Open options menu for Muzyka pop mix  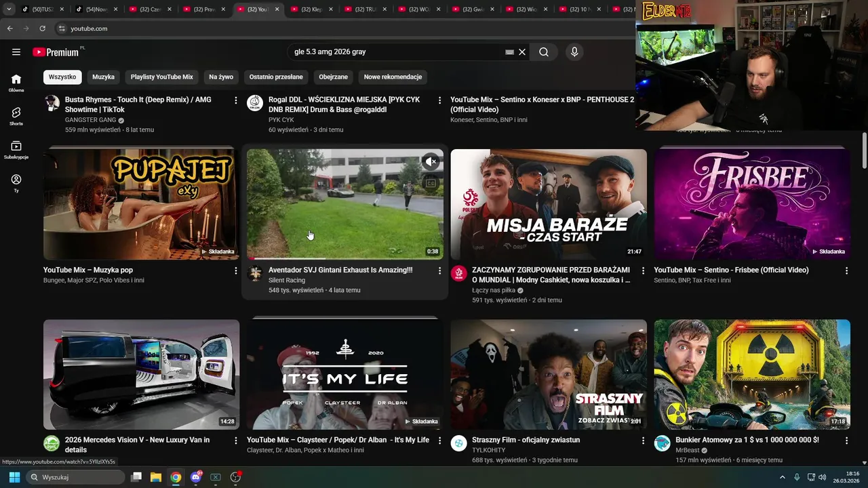[236, 270]
